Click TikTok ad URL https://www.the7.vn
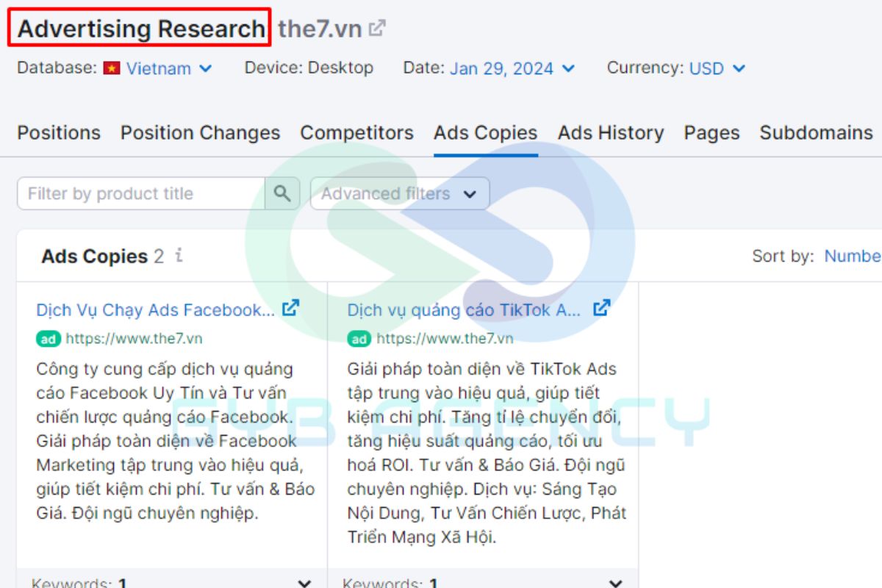 click(x=445, y=339)
